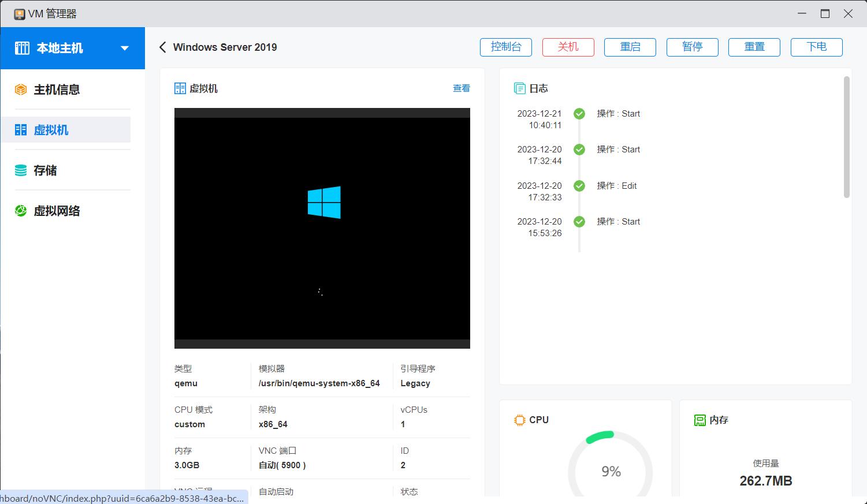Click the Windows Server 2019 title text
867x504 pixels.
(225, 47)
